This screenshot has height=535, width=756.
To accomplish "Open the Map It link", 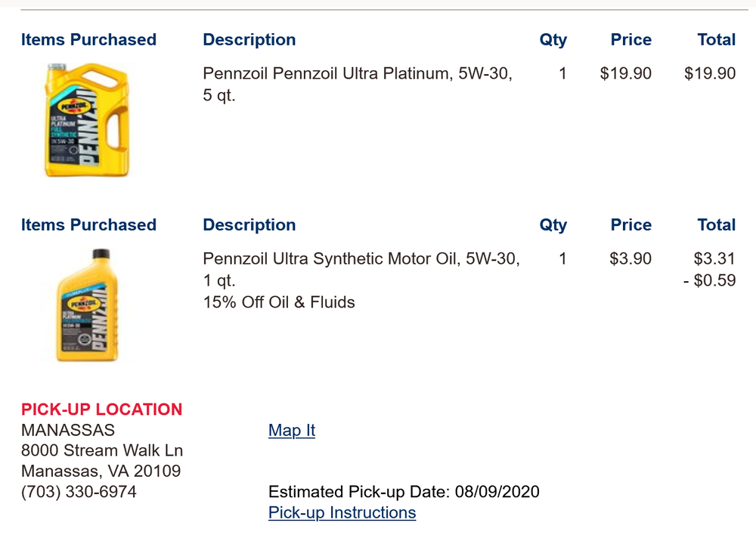I will coord(291,431).
